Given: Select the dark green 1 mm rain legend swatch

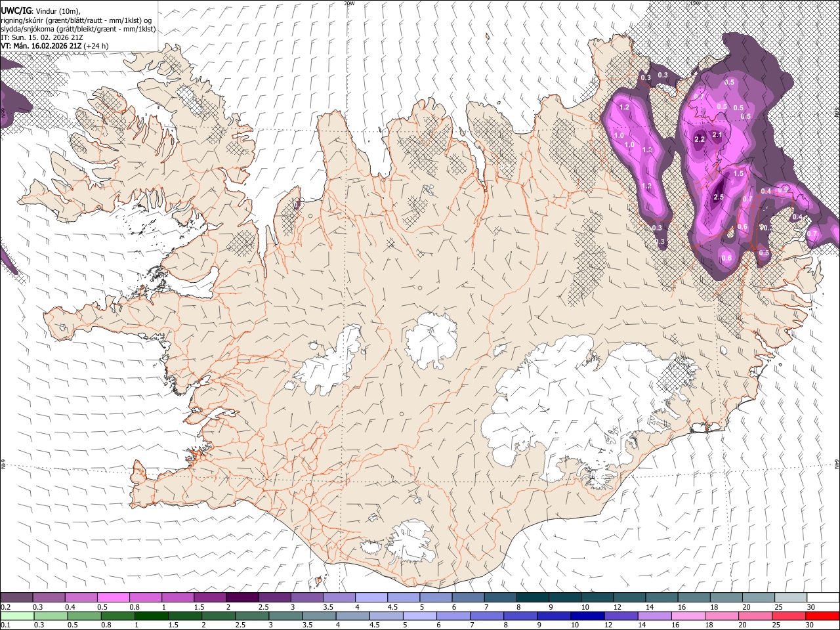Looking at the screenshot, I should click(x=151, y=616).
